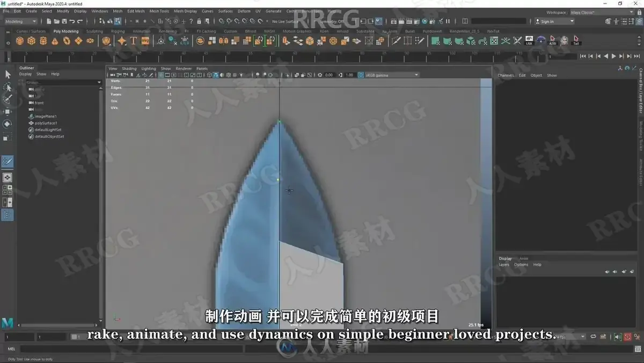Screen dimensions: 644x363
Task: Open the sRGB gamma view transform dropdown
Action: coord(391,75)
